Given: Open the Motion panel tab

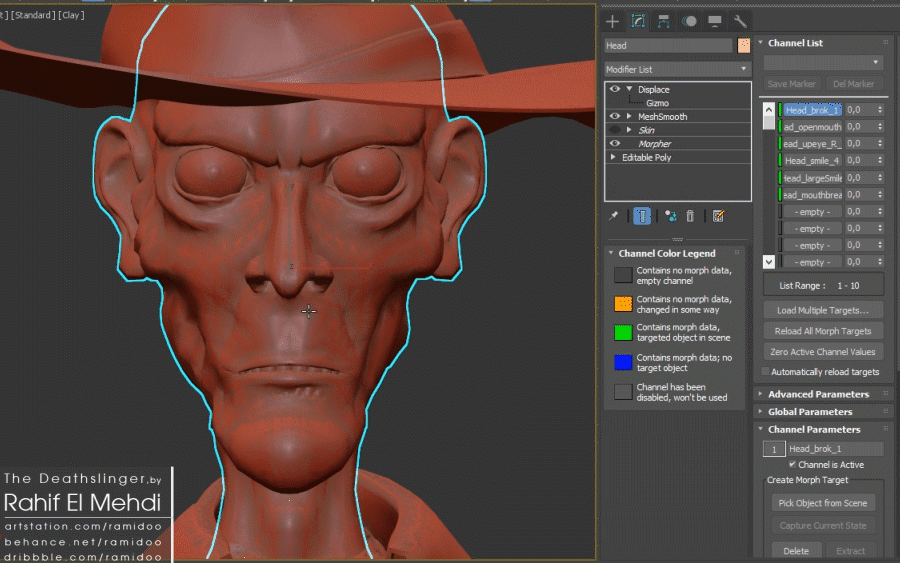Looking at the screenshot, I should click(x=689, y=21).
